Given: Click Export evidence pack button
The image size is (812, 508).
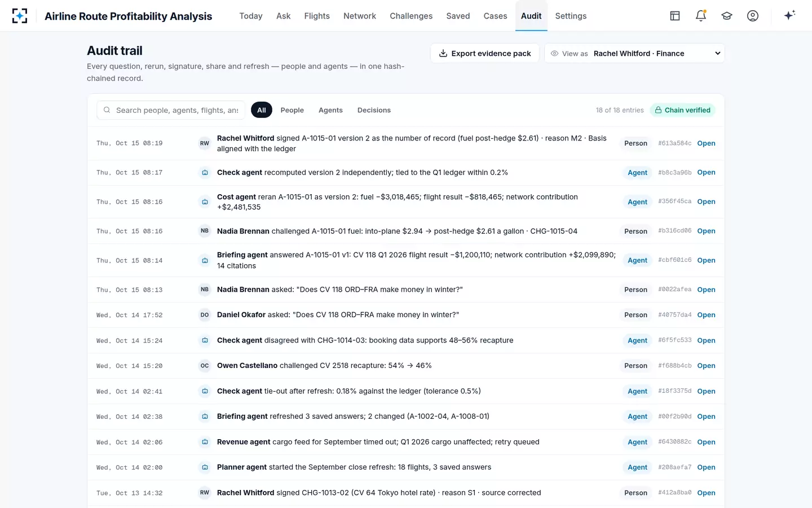Looking at the screenshot, I should pos(485,54).
